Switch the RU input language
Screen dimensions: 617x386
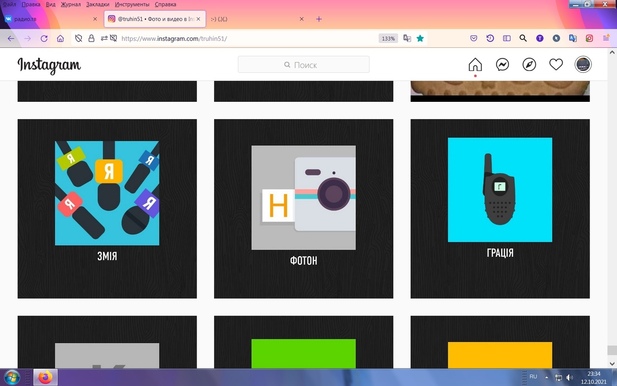pos(533,377)
